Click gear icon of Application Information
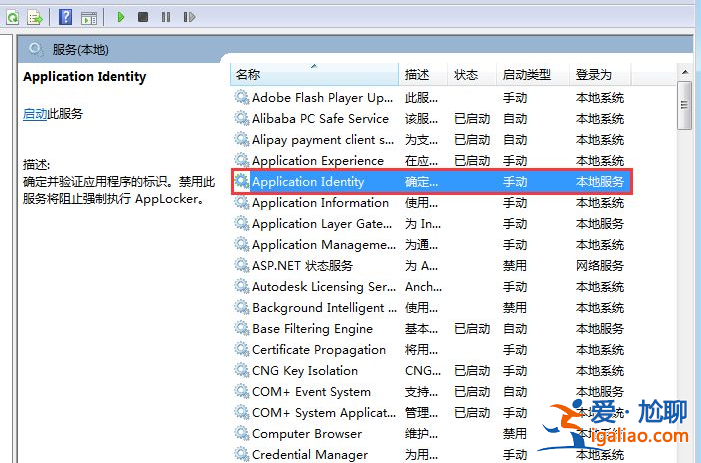701x463 pixels. pyautogui.click(x=241, y=202)
